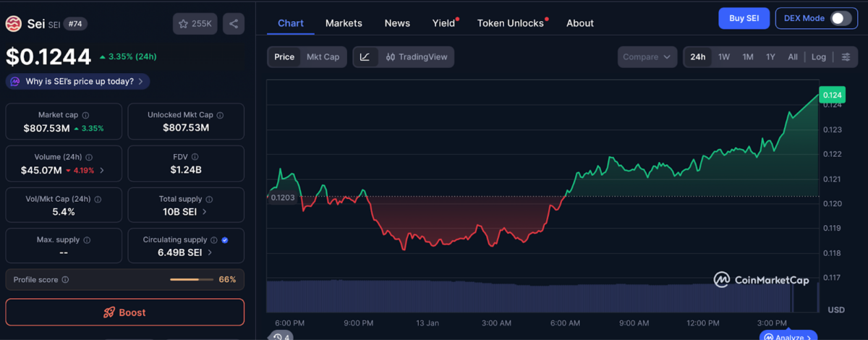Open chart settings sliders icon

(x=846, y=57)
